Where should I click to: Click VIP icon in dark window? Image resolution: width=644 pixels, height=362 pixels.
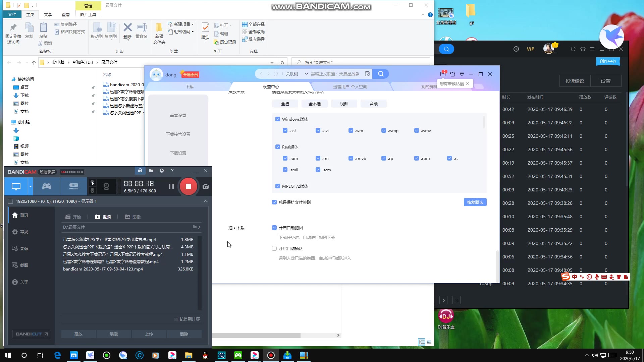(x=530, y=49)
